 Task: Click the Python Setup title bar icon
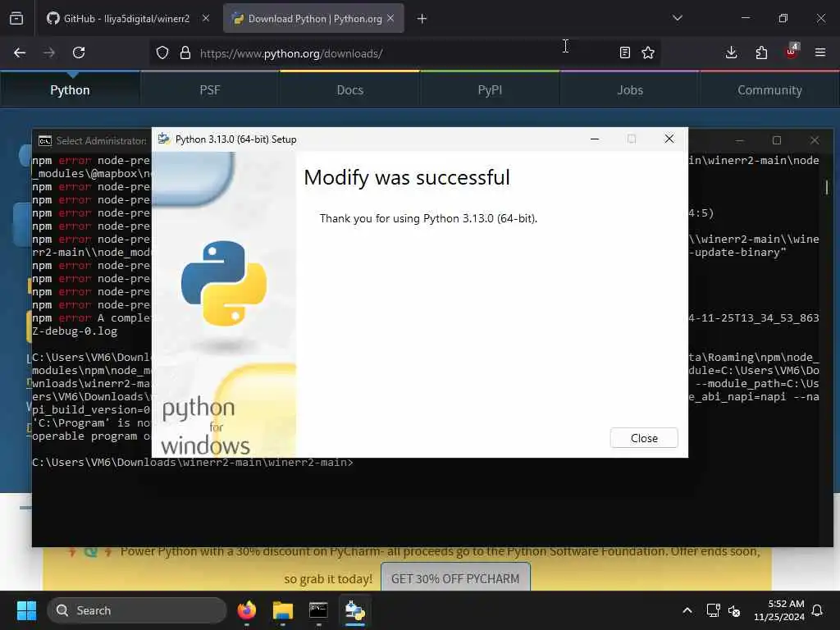click(164, 139)
